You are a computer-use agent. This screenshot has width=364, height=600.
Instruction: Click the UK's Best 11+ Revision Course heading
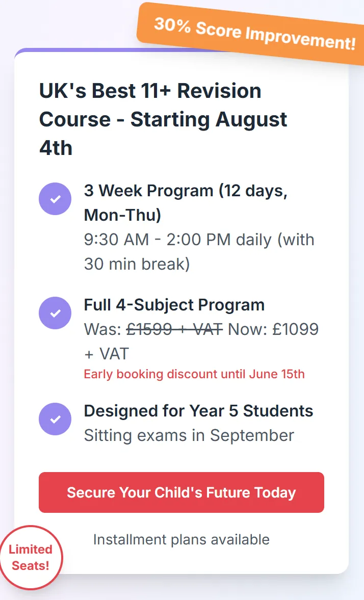[x=163, y=119]
